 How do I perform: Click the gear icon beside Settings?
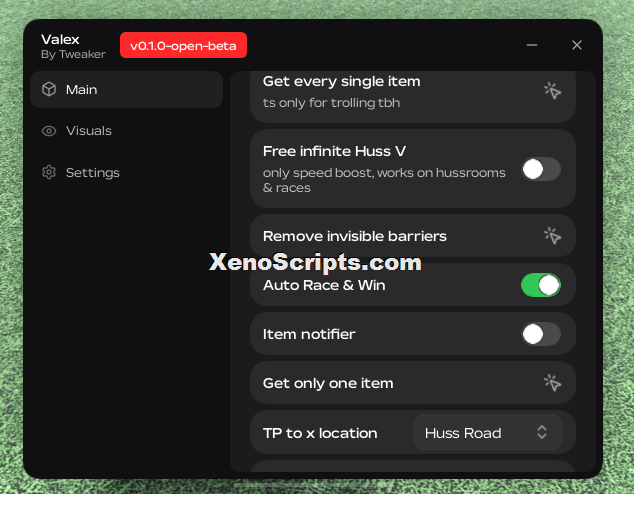[49, 173]
